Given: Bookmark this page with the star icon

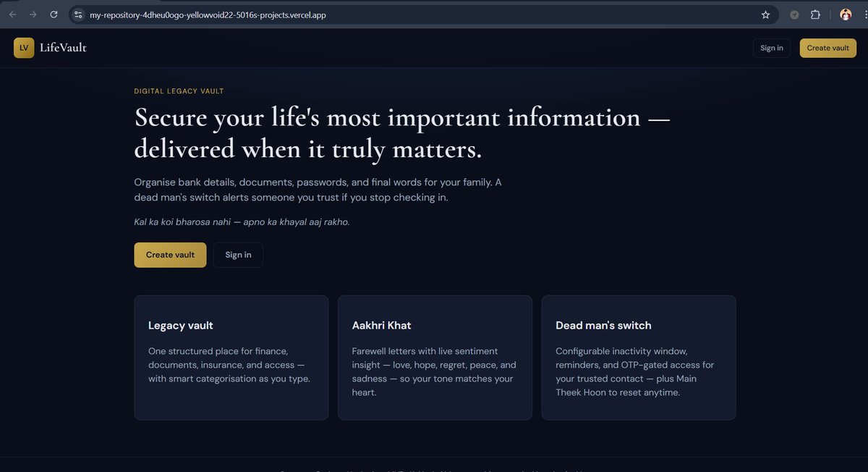Looking at the screenshot, I should pyautogui.click(x=765, y=14).
